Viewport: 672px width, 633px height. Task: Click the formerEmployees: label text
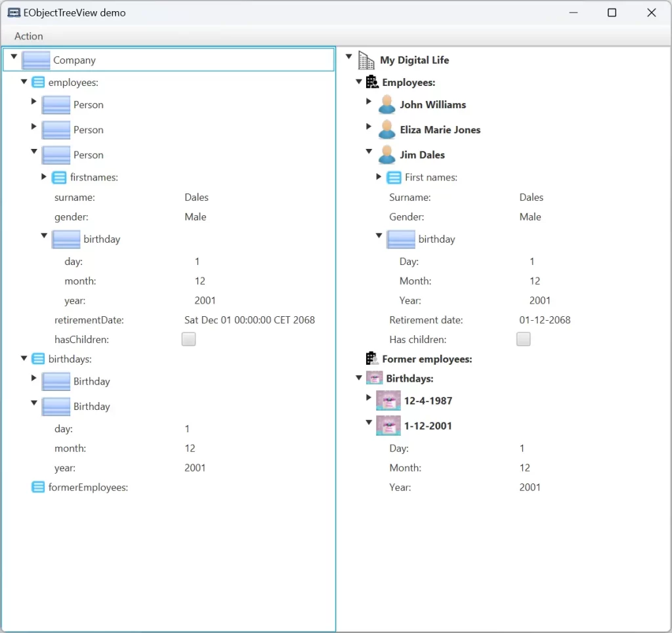(89, 487)
